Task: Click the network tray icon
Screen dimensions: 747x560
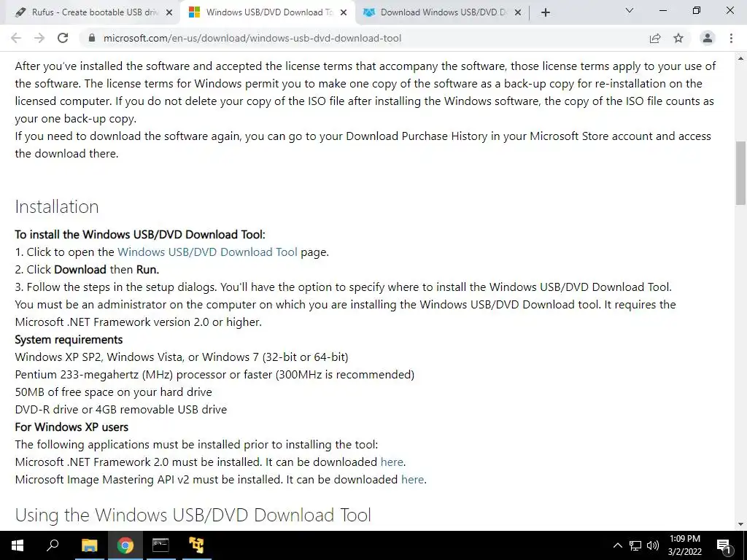Action: [635, 545]
